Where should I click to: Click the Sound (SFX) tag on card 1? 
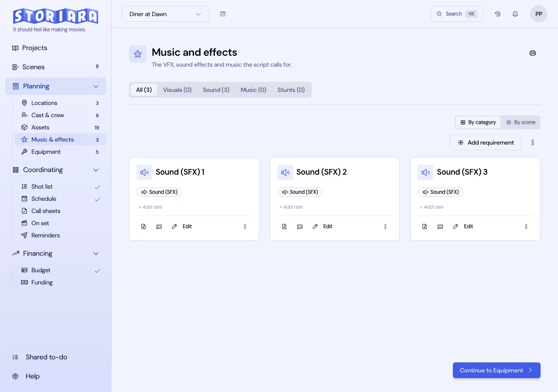pyautogui.click(x=159, y=192)
